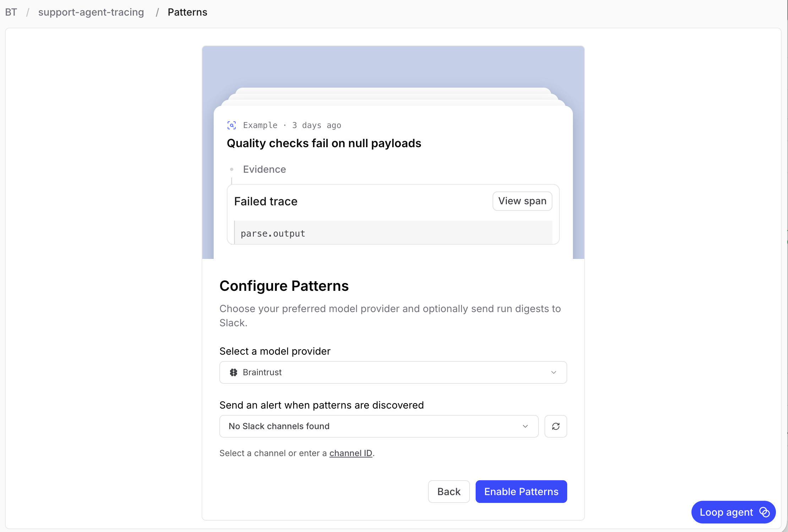
Task: Click Enable Patterns button
Action: point(521,492)
